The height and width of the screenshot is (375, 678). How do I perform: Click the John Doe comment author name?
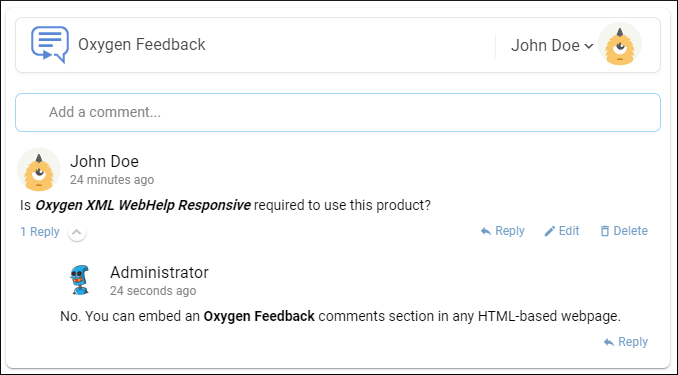click(104, 161)
